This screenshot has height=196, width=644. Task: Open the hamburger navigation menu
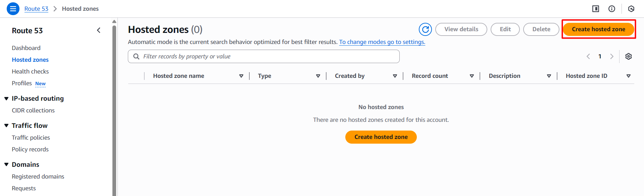point(13,9)
